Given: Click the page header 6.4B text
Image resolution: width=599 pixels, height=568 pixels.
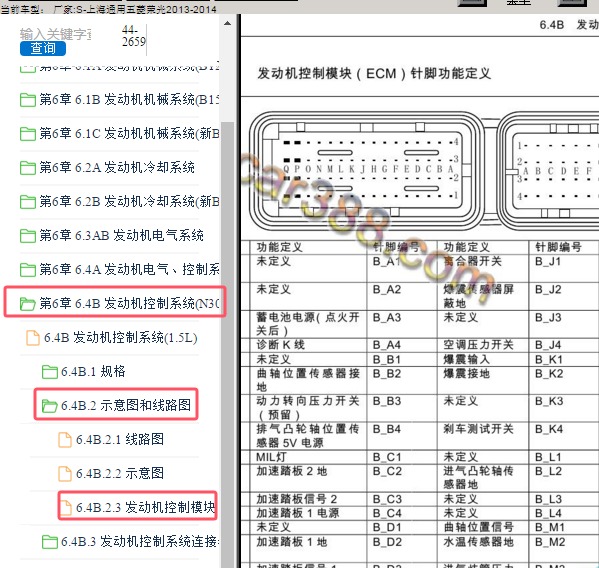Looking at the screenshot, I should tap(552, 25).
